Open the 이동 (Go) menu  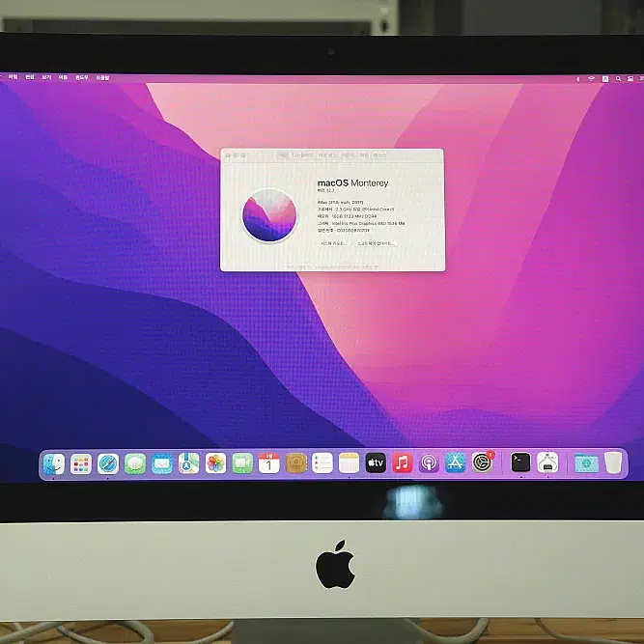pyautogui.click(x=63, y=77)
